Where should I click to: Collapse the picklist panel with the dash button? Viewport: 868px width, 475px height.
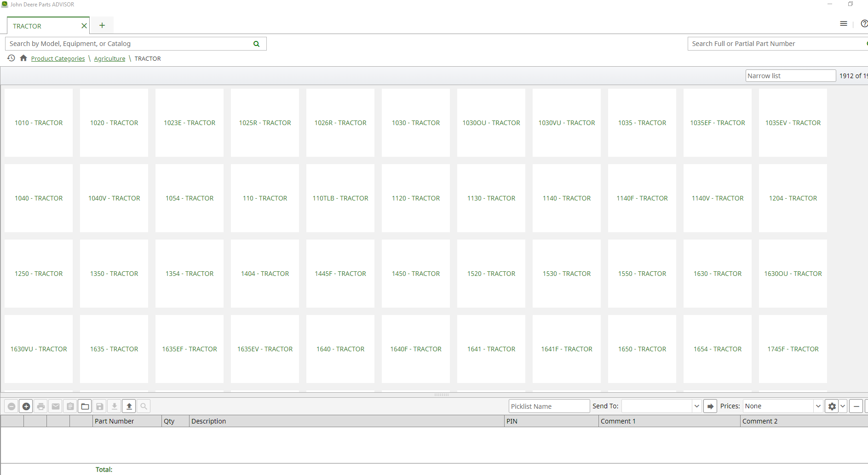pos(856,406)
